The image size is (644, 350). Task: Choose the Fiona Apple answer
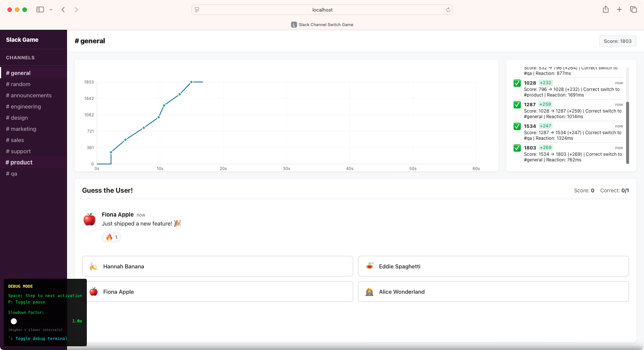pos(217,291)
